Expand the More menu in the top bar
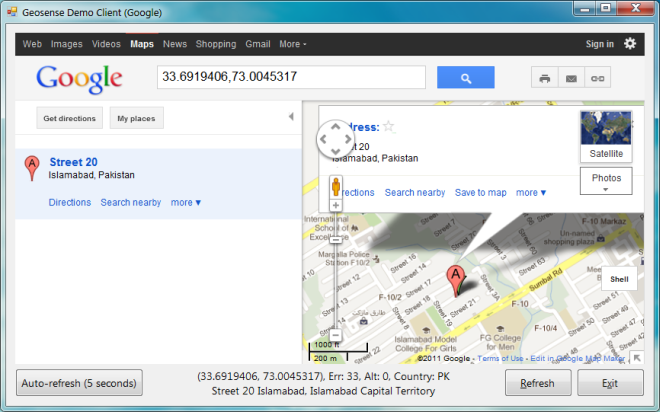The image size is (660, 412). [x=293, y=44]
